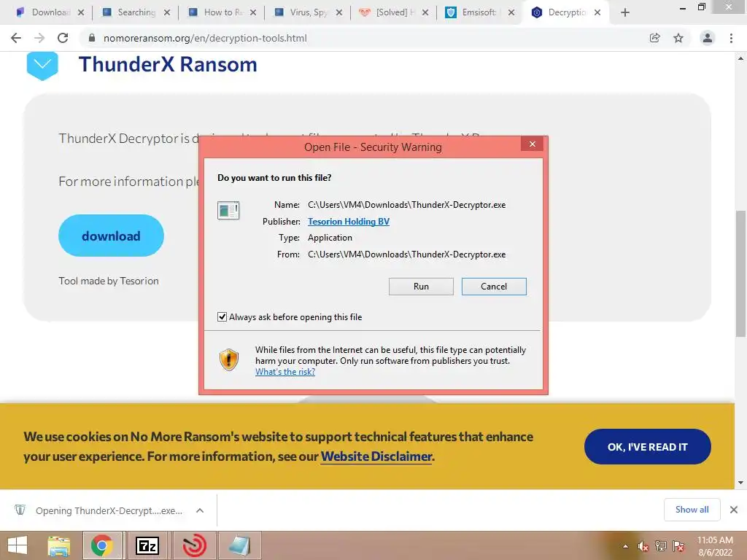Expand ThunderX-Decrypt download item options
Viewport: 747px width, 560px height.
click(200, 510)
